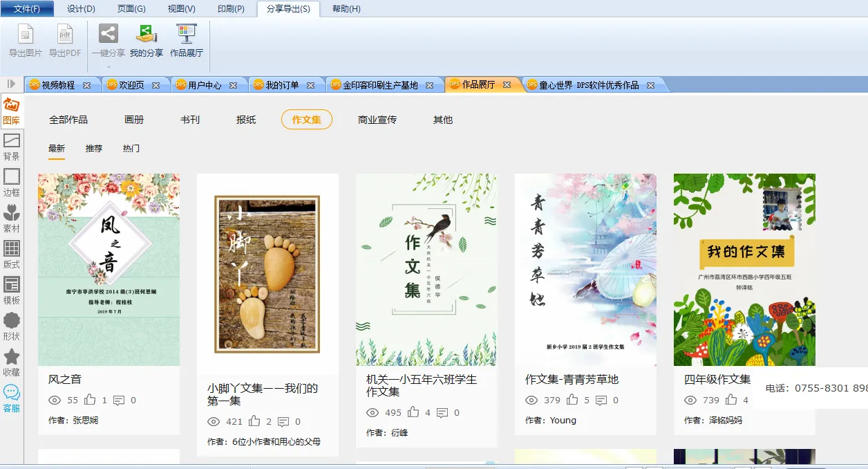This screenshot has width=868, height=469.
Task: Contact 客服 from the sidebar
Action: [x=12, y=398]
